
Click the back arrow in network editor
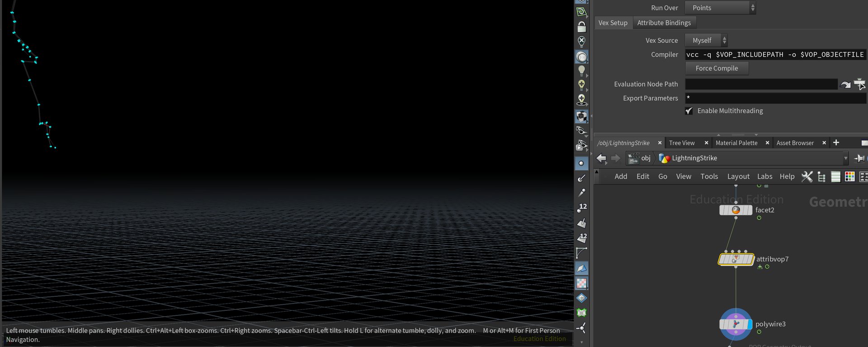tap(601, 158)
